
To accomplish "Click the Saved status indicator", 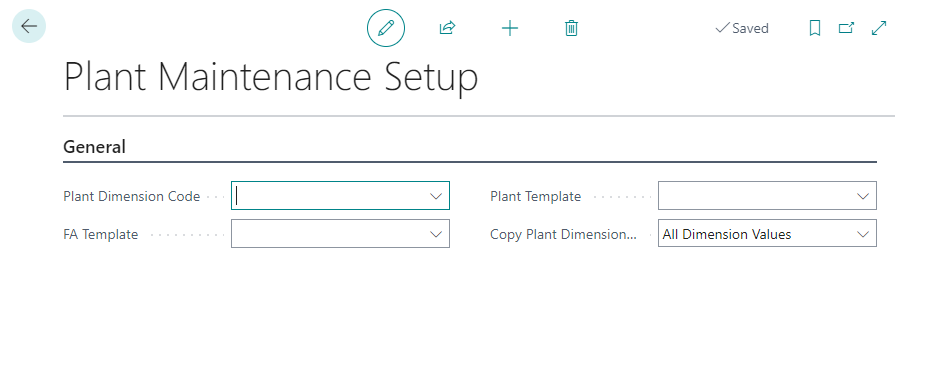I will tap(742, 28).
